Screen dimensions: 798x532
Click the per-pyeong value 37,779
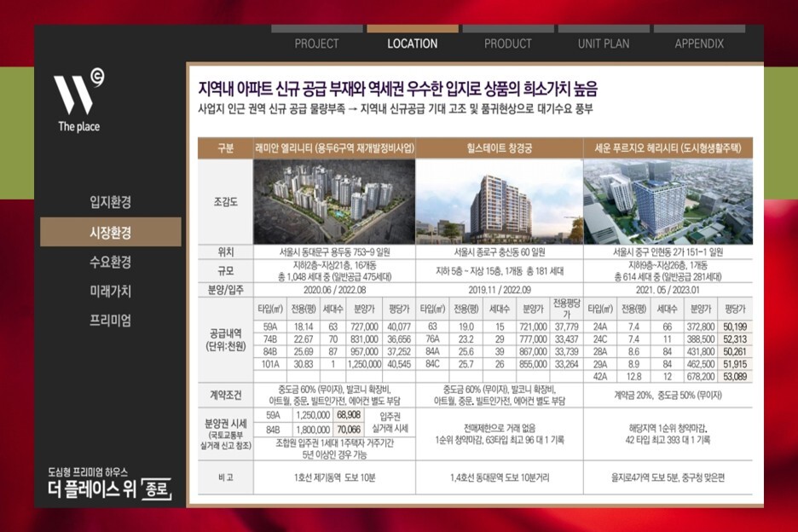[566, 327]
